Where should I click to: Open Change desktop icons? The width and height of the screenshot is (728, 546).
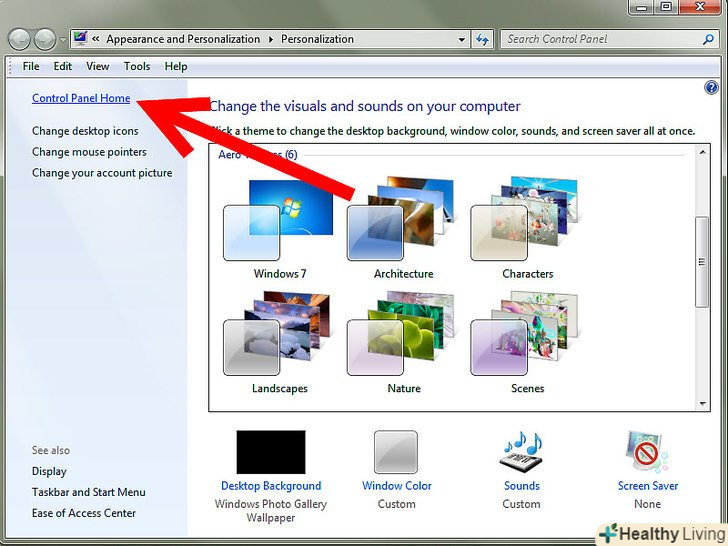pos(85,131)
